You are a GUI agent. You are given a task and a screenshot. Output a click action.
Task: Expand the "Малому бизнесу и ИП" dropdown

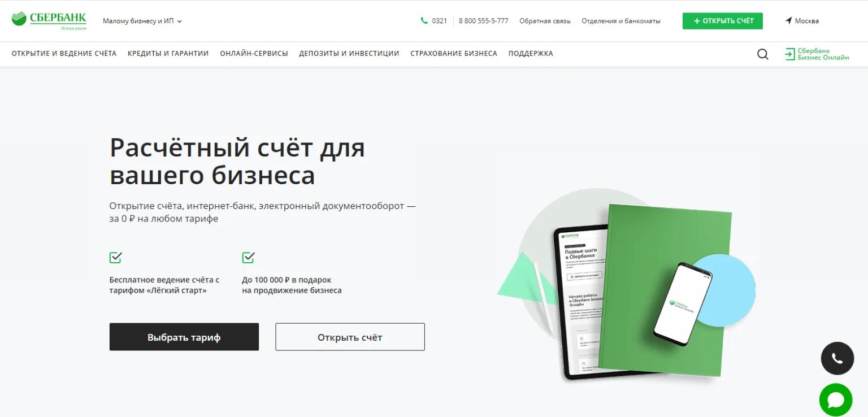[142, 21]
